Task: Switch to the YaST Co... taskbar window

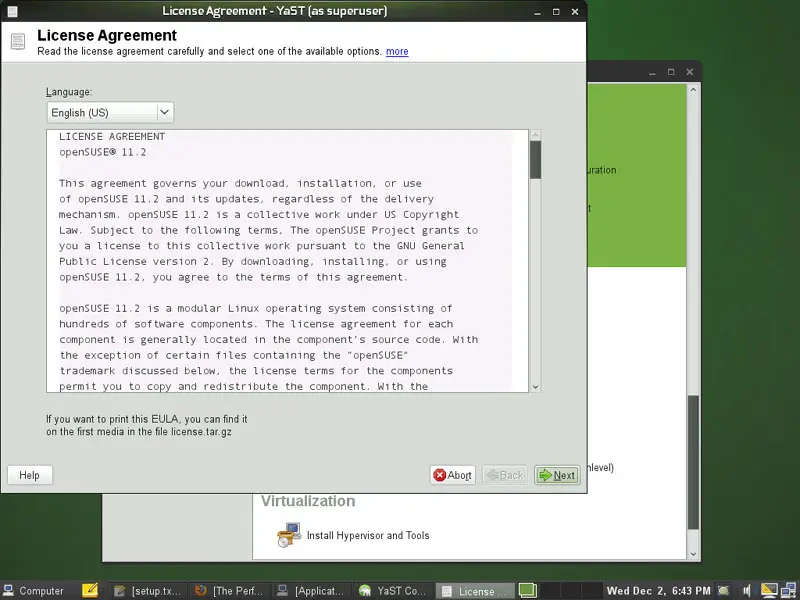Action: point(392,591)
